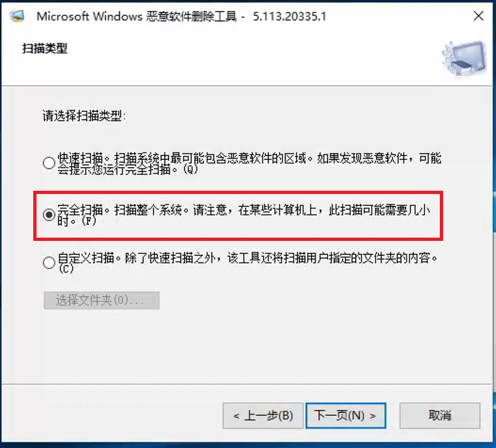Click the window title bar text
496x448 pixels.
coord(182,16)
